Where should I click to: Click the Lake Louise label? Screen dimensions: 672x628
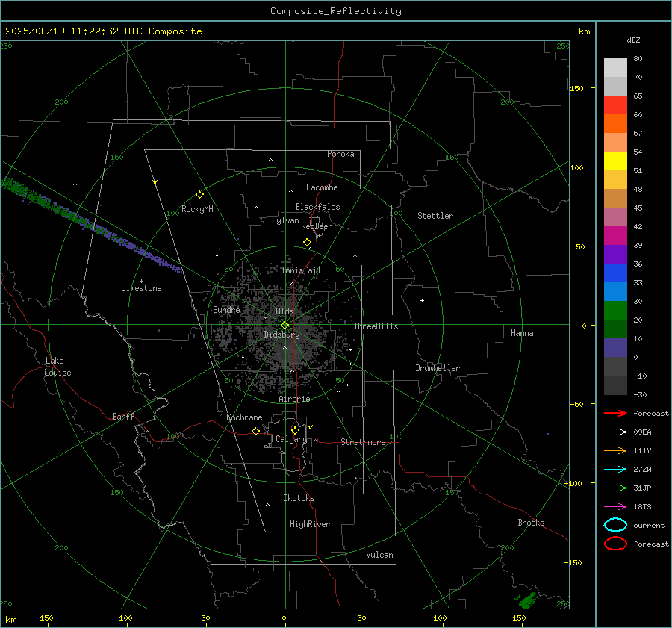click(57, 367)
